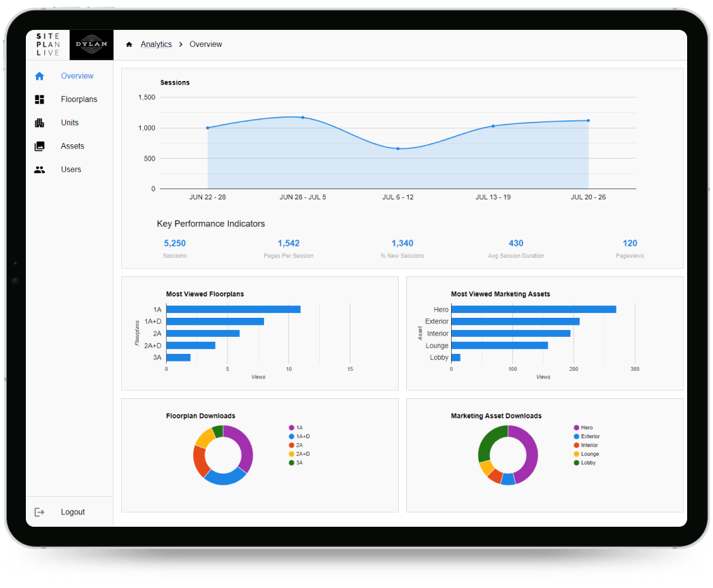Click the purple Hero legend swatch
Image resolution: width=713 pixels, height=588 pixels.
(576, 427)
